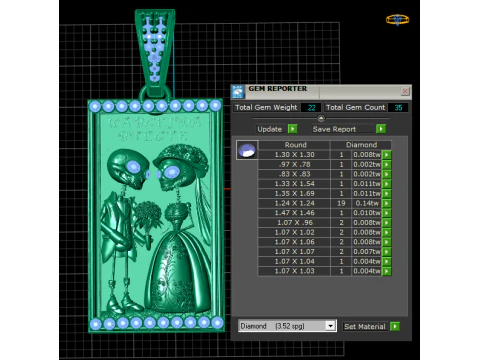Click the green arrow for the 1.07 X 1.06 row
Image resolution: width=480 pixels, height=360 pixels.
[387, 242]
